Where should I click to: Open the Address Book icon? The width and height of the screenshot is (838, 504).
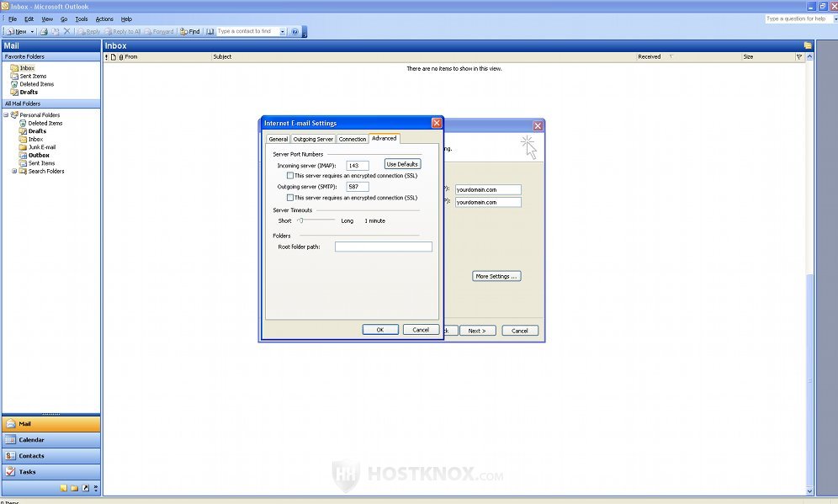point(210,31)
